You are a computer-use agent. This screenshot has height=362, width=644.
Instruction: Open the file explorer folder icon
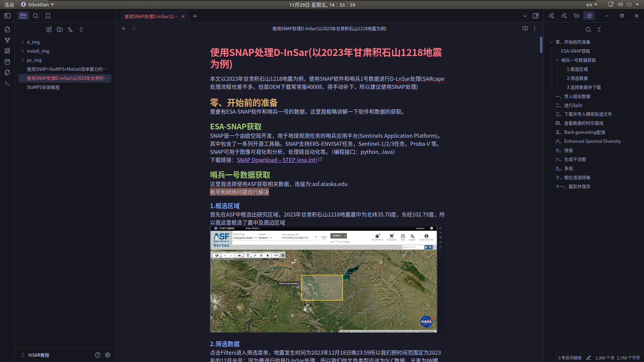point(23,16)
